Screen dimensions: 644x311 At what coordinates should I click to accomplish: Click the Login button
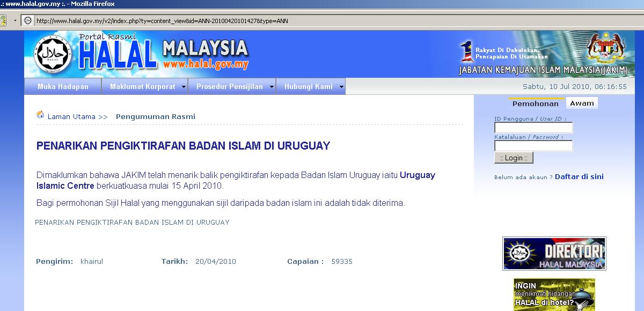tap(514, 158)
